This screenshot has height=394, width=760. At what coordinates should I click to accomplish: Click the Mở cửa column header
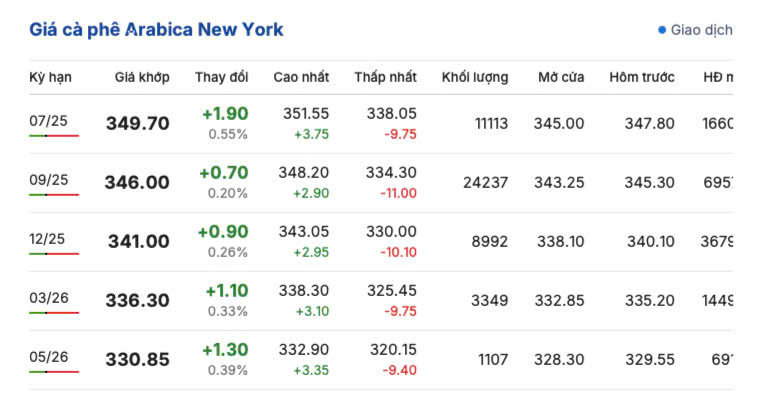coord(561,77)
